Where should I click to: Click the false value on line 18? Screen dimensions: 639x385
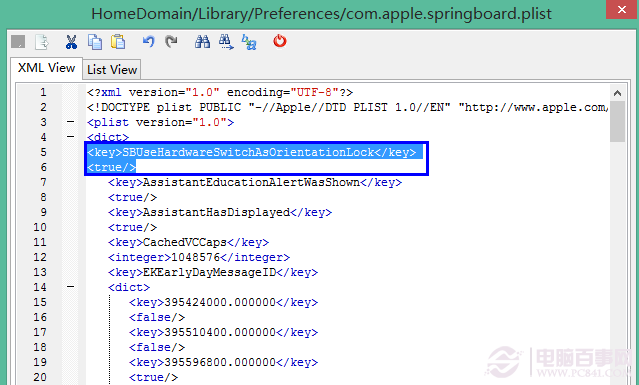point(157,347)
